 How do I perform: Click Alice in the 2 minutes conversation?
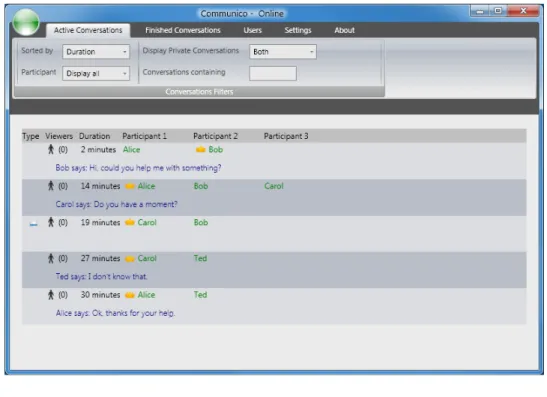point(132,150)
